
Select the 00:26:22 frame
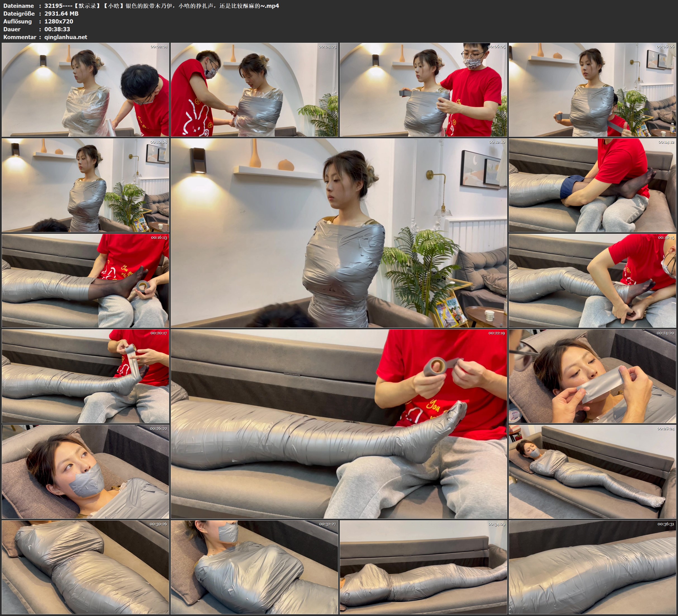pos(85,472)
